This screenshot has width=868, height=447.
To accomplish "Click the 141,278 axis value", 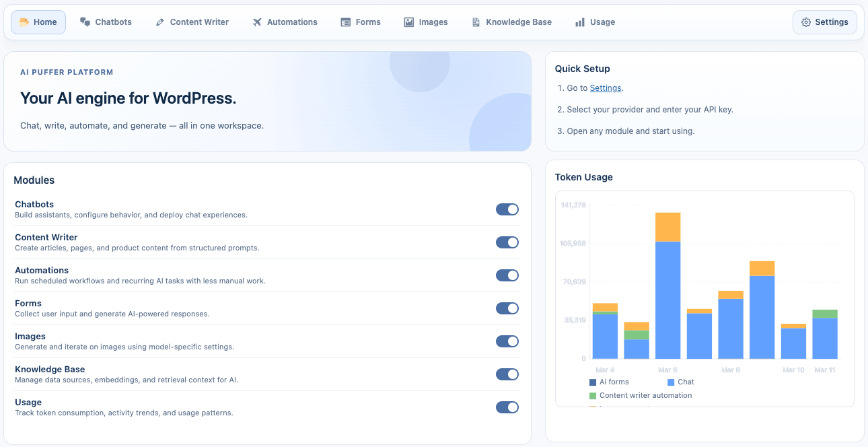I will 573,205.
